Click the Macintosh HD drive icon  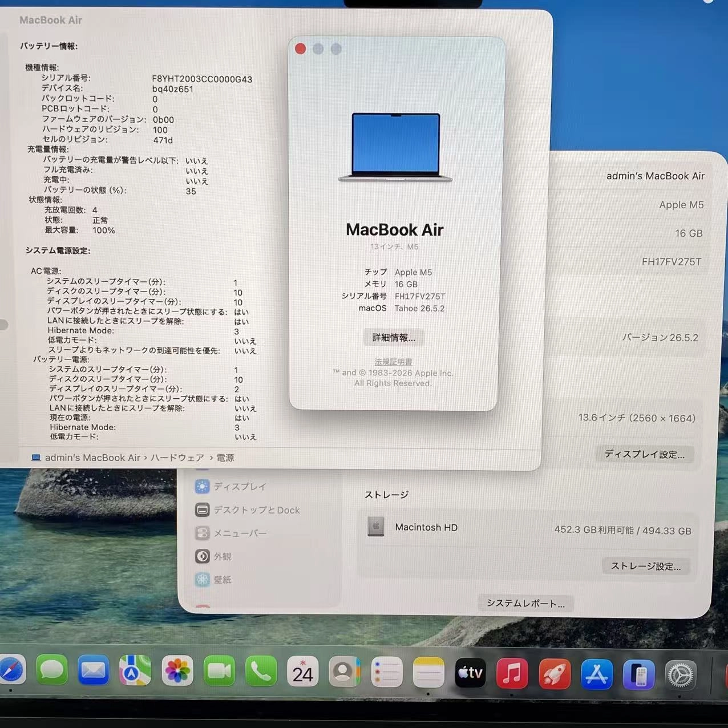click(375, 527)
